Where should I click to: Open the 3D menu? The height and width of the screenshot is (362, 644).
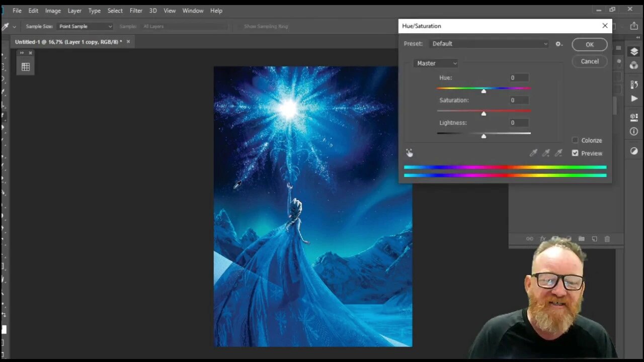point(153,11)
